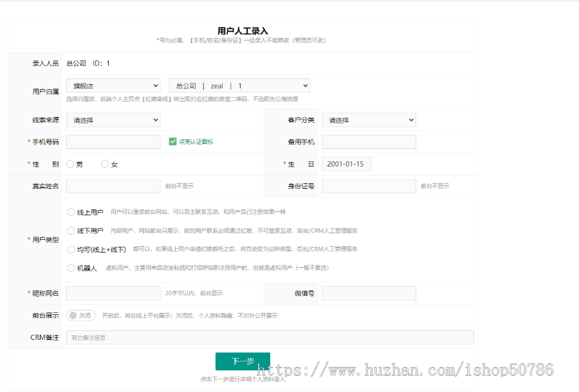Viewport: 579px width, 392px height.
Task: Click the 20字节以内,前台显示 hint
Action: point(194,293)
